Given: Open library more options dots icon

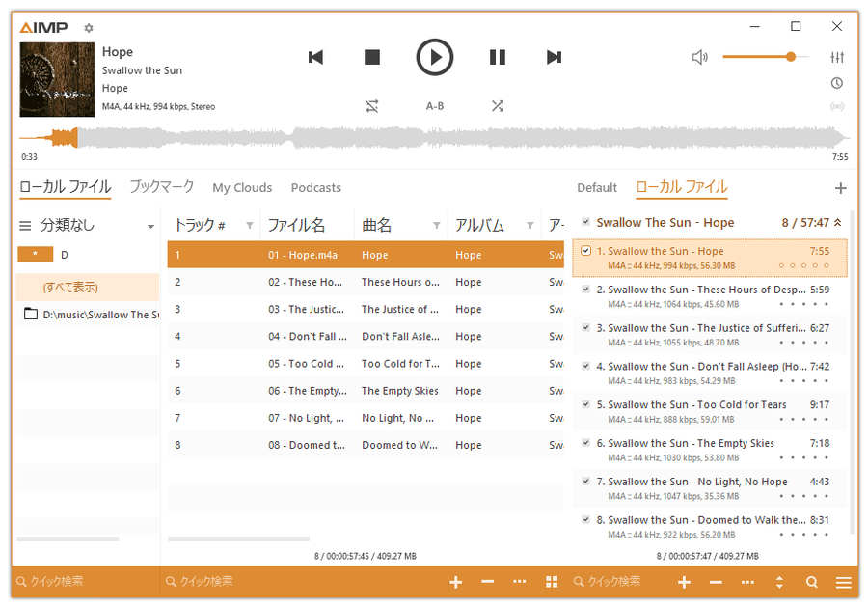Looking at the screenshot, I should 519,582.
